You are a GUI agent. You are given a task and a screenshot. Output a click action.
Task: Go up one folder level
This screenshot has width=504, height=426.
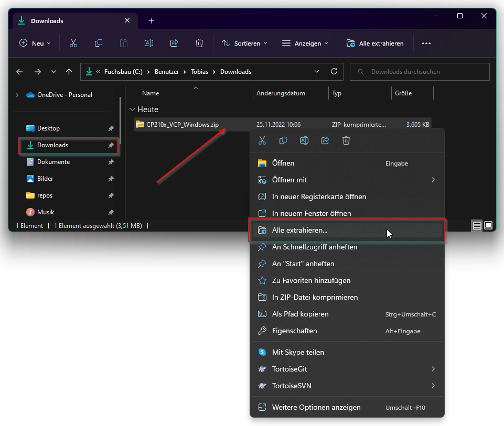pyautogui.click(x=69, y=72)
